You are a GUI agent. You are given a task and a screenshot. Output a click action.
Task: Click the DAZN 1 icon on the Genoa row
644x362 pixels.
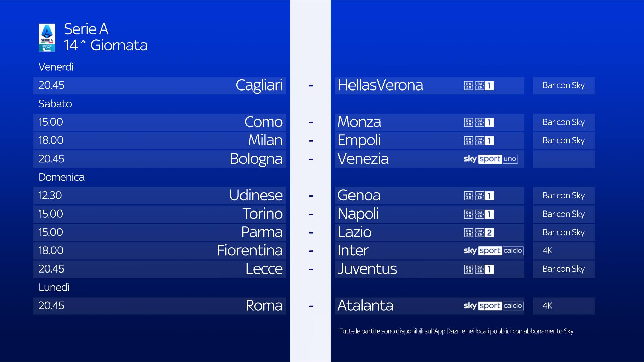coord(484,196)
